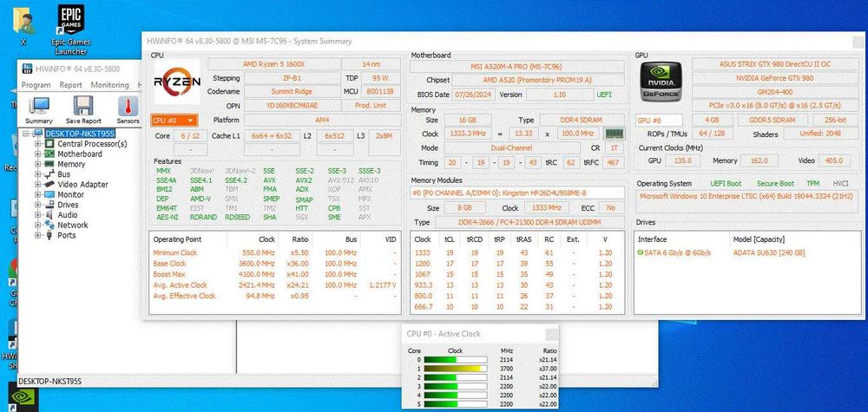Click the DESKTOP-NKST95S status bar text

point(49,381)
